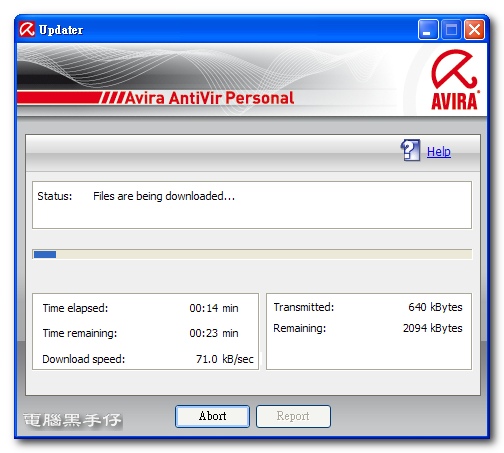
Task: Click the "00:14 min" elapsed value
Action: click(214, 308)
